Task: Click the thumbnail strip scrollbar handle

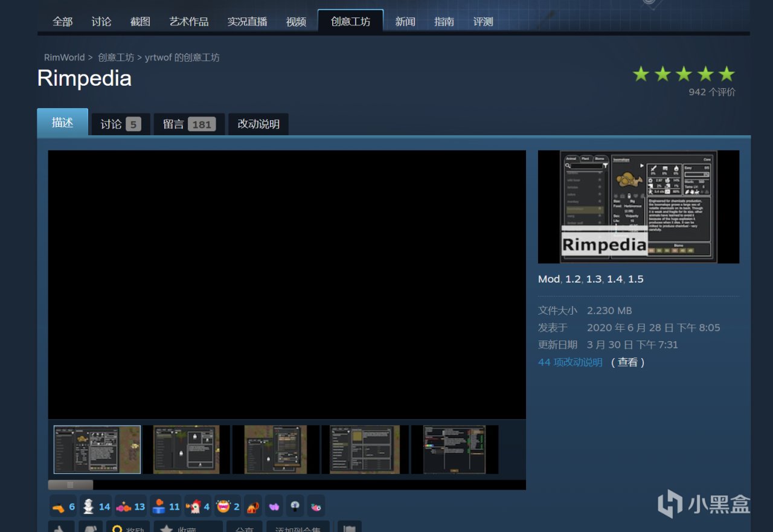Action: [x=71, y=485]
